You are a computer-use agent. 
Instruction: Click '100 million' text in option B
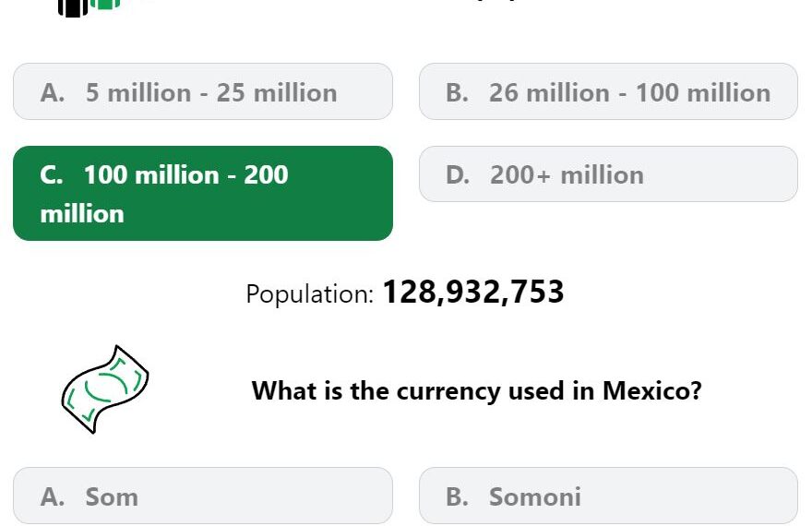(703, 93)
